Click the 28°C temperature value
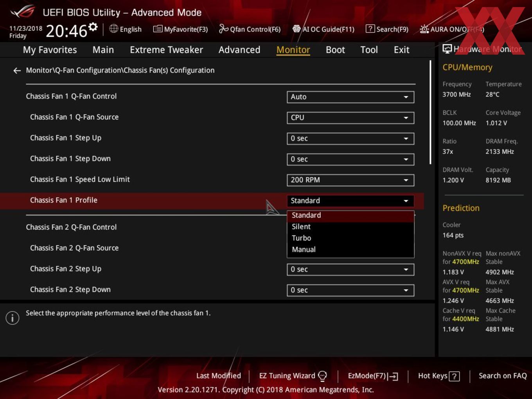Viewport: 532px width, 399px height. click(x=492, y=95)
